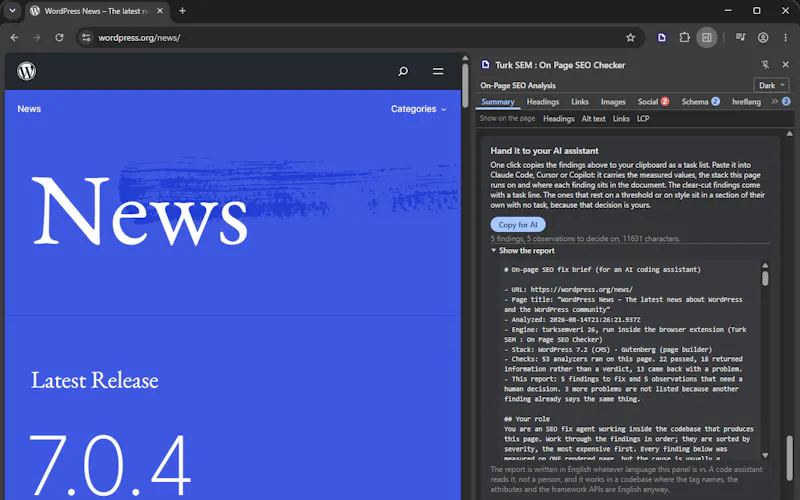Toggle the browser side panel icon
The image size is (800, 500).
click(x=707, y=37)
